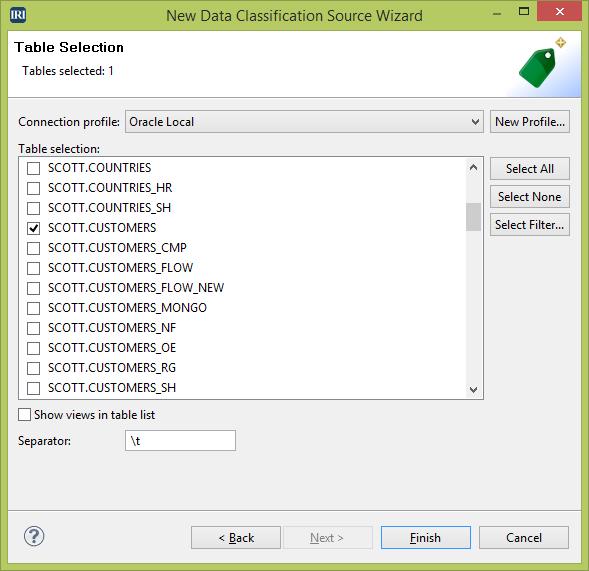The height and width of the screenshot is (571, 589).
Task: Select the SCOTT.COUNTRIES_HR row text
Action: (x=110, y=187)
